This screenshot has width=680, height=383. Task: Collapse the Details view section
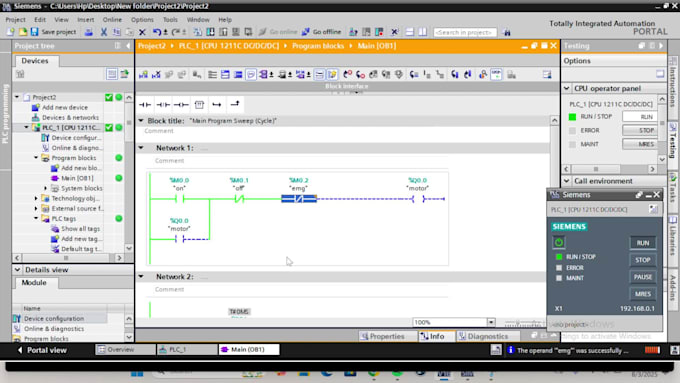point(17,270)
